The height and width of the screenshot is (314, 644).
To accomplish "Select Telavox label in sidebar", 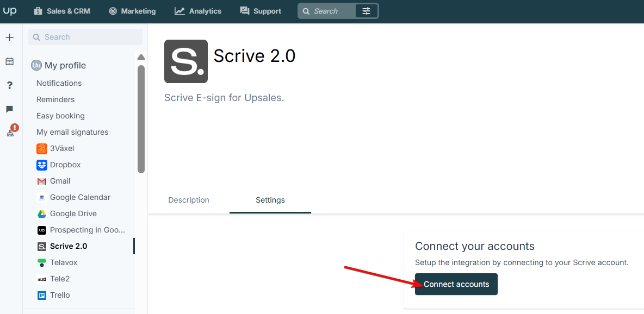I will click(x=64, y=262).
